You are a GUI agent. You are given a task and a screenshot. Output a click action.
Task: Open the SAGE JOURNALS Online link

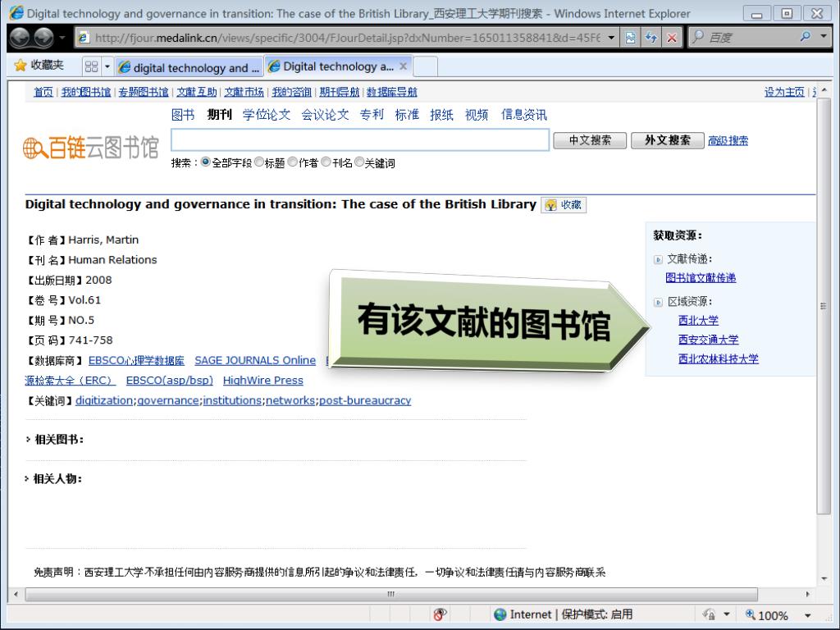(x=255, y=361)
